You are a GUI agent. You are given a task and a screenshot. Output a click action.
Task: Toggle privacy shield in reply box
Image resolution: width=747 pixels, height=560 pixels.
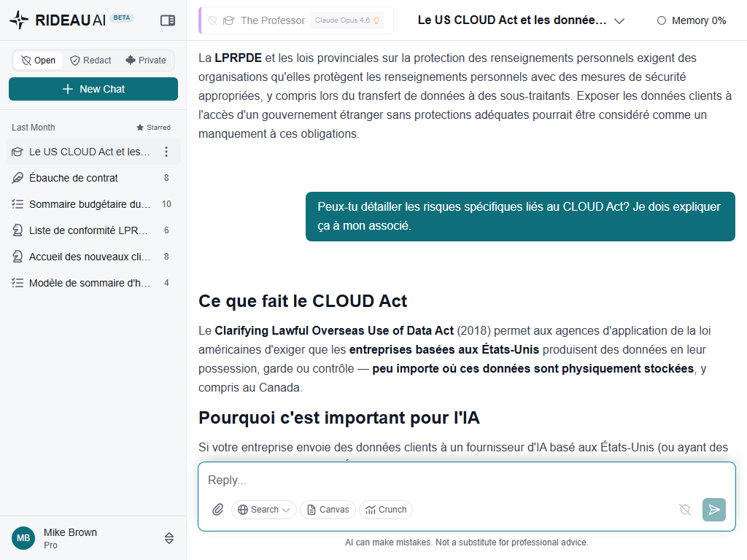pos(685,510)
